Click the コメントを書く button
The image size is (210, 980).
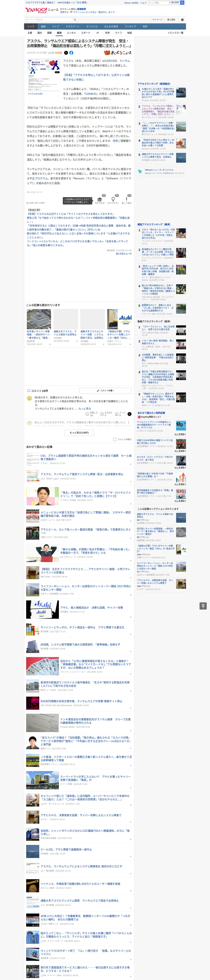pyautogui.click(x=105, y=391)
